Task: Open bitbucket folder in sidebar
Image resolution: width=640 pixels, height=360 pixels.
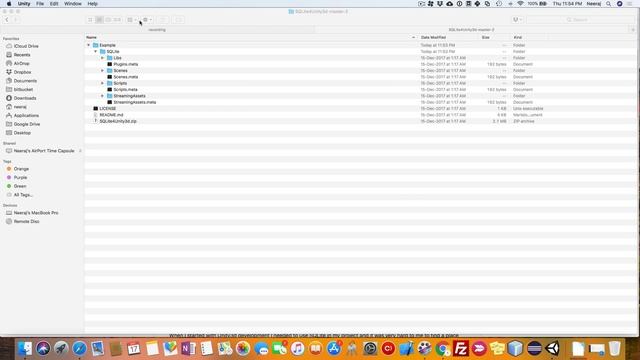Action: 23,89
